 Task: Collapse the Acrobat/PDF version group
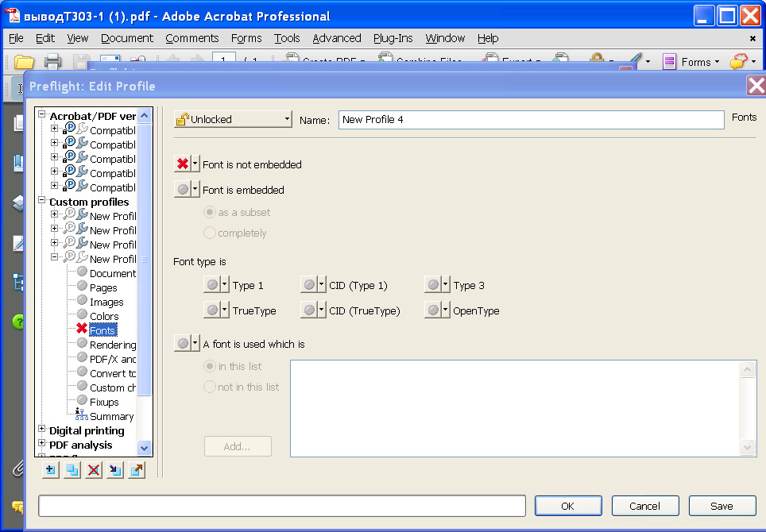(41, 114)
